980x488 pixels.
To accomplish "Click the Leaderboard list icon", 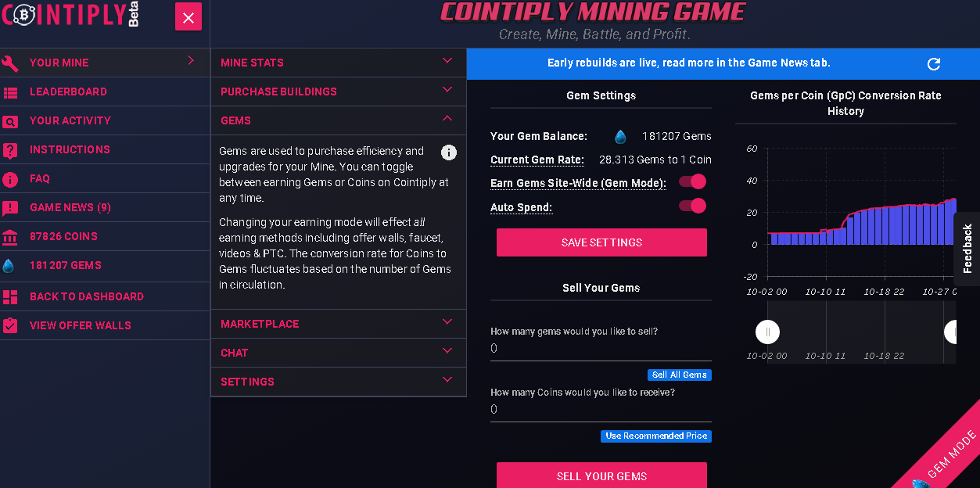I will coord(10,92).
